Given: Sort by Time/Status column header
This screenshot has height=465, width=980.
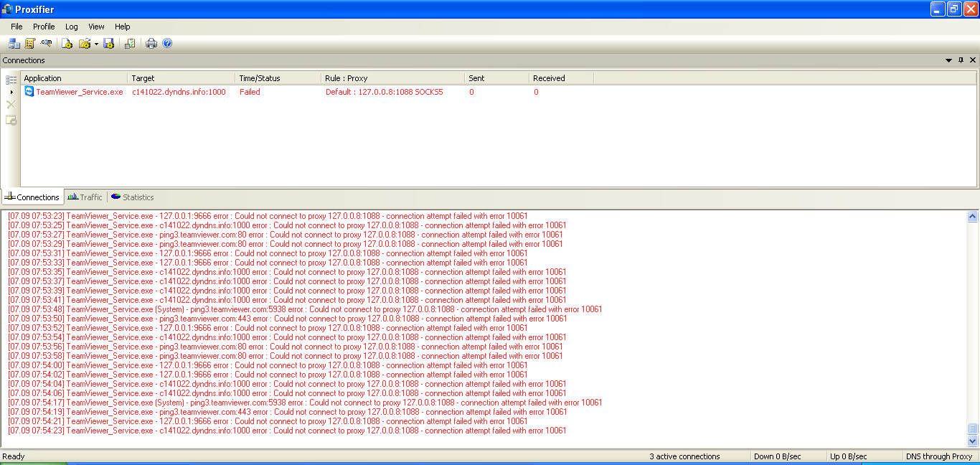Looking at the screenshot, I should point(278,78).
